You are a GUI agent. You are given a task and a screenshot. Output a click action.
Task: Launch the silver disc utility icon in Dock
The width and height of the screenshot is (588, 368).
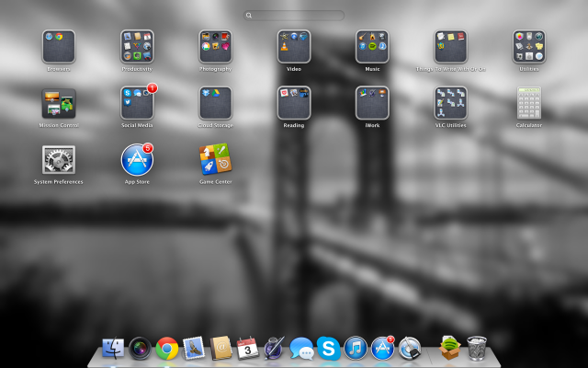coord(410,349)
